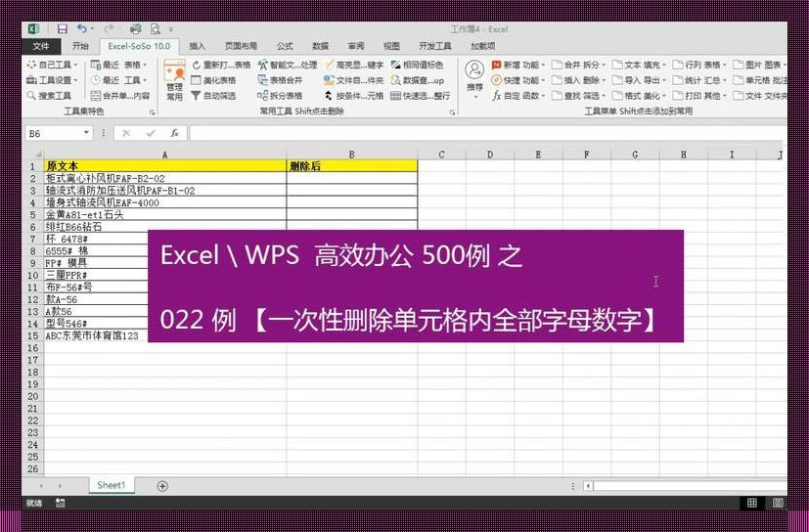809x532 pixels.
Task: Click the 自动筛选 auto filter funnel
Action: point(213,96)
